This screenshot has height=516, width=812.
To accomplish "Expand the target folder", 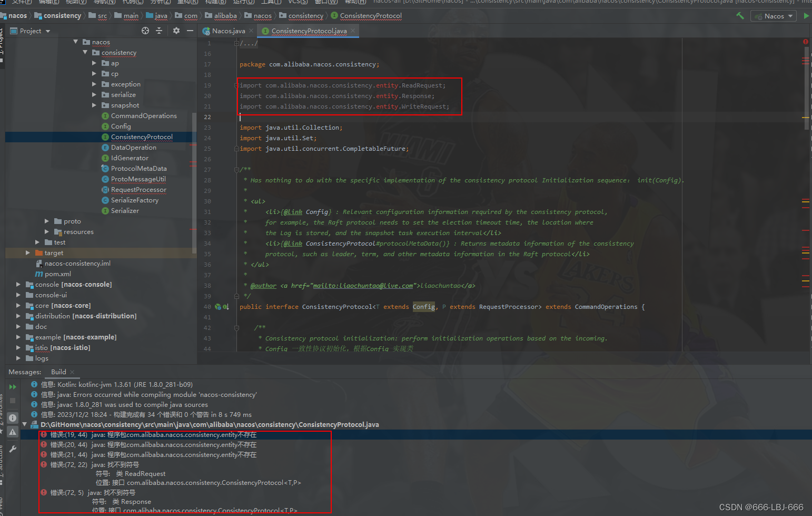I will [28, 252].
